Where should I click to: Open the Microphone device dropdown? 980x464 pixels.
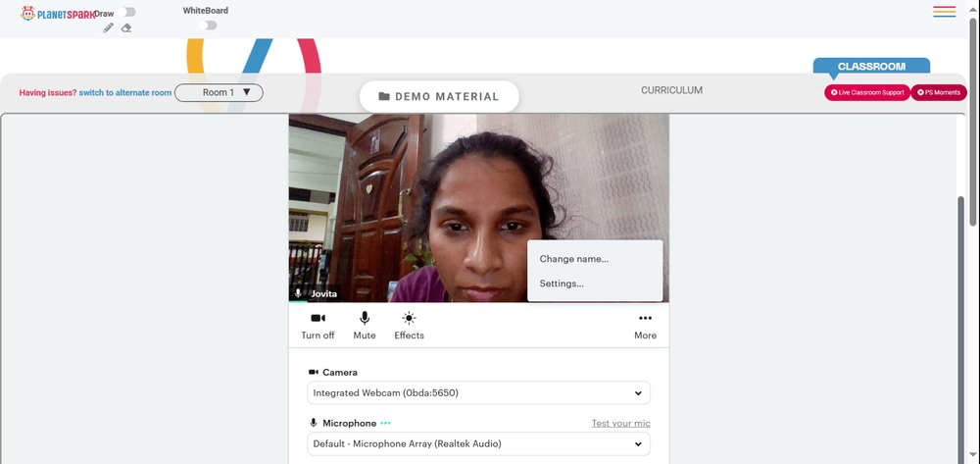click(478, 444)
